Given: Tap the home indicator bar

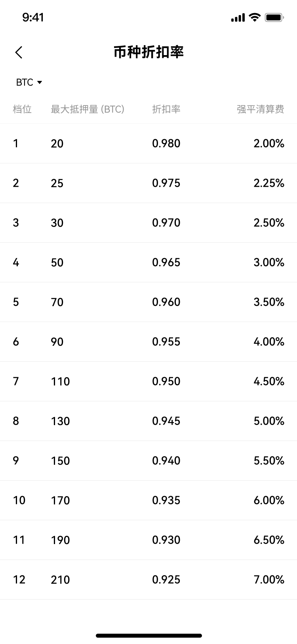Looking at the screenshot, I should pos(148,636).
